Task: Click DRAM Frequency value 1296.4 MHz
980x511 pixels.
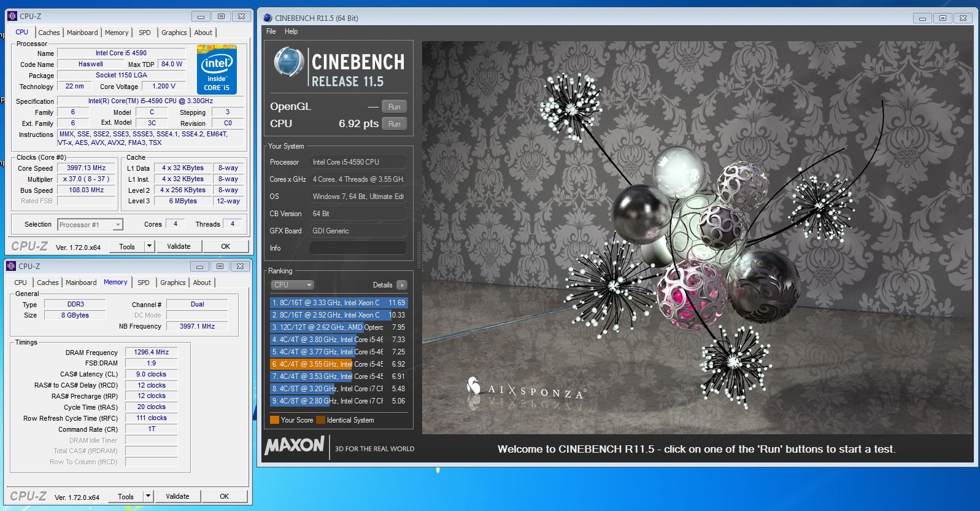Action: click(152, 353)
